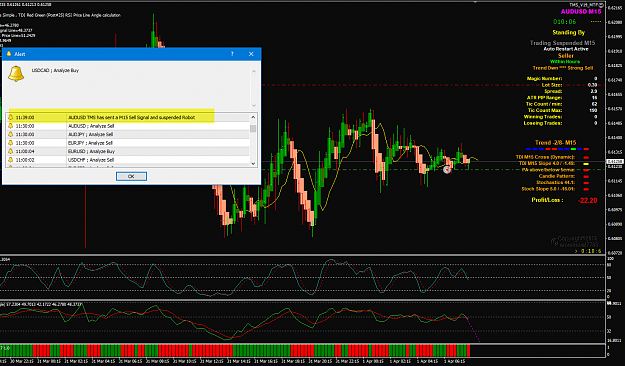Viewport: 625px width, 366px height.
Task: Click bell icon beside EURJPY ; Analyze Sell row
Action: pyautogui.click(x=11, y=143)
